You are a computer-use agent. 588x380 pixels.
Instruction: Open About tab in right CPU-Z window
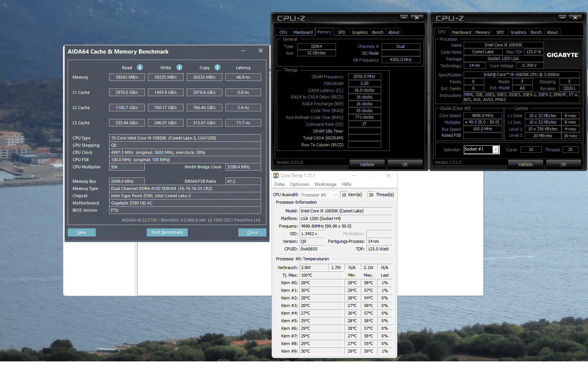coord(552,32)
